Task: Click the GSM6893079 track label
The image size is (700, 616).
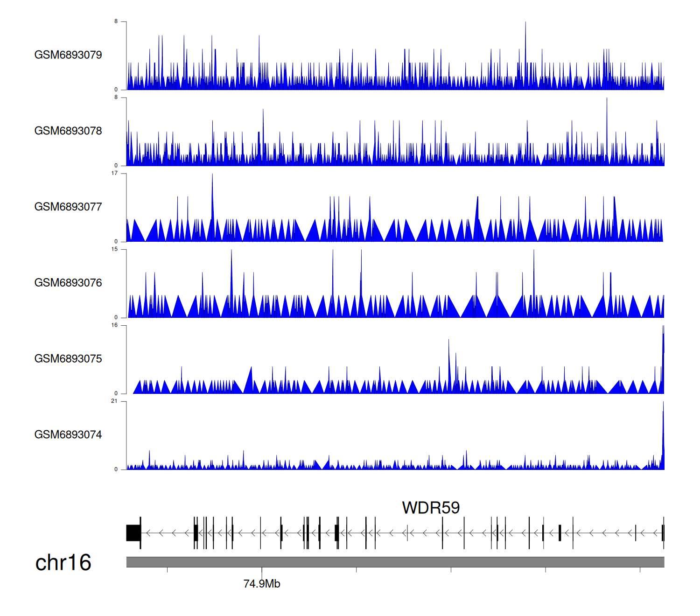Action: [x=68, y=55]
